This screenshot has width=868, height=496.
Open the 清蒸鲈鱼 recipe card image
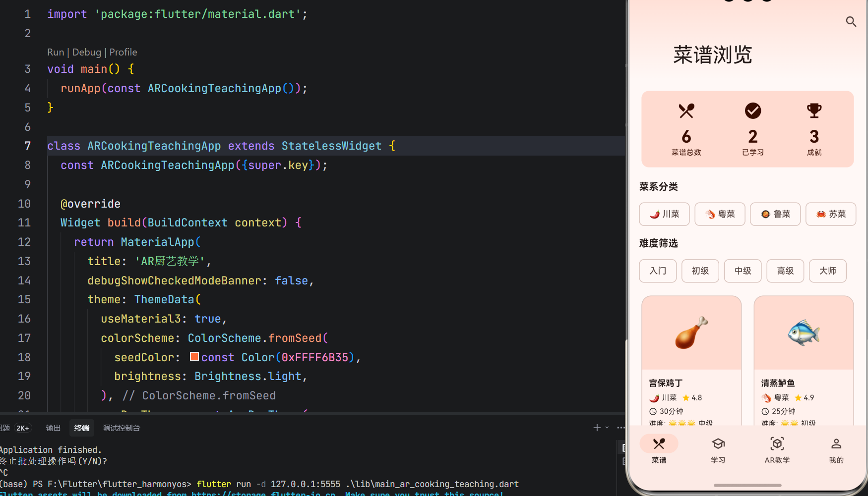click(x=804, y=333)
